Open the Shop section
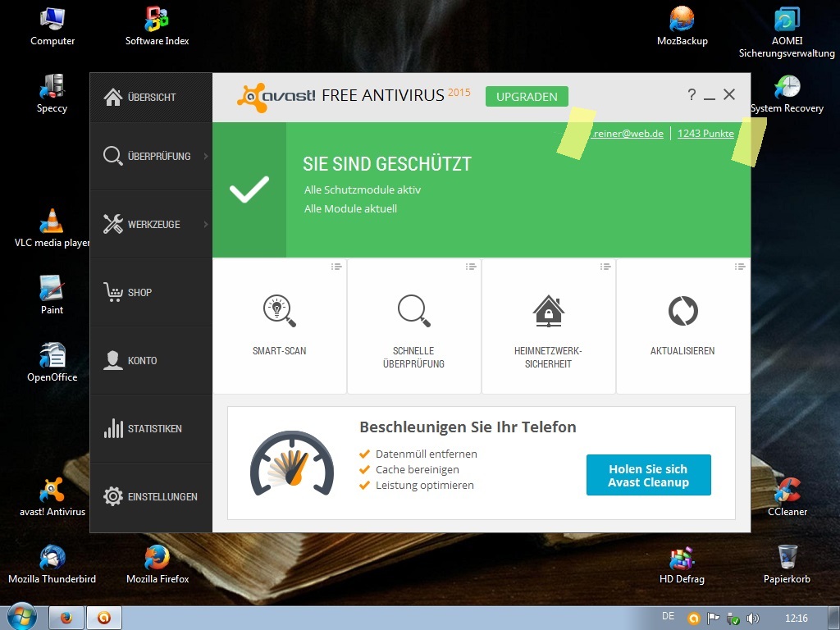Viewport: 840px width, 630px height. pyautogui.click(x=151, y=293)
